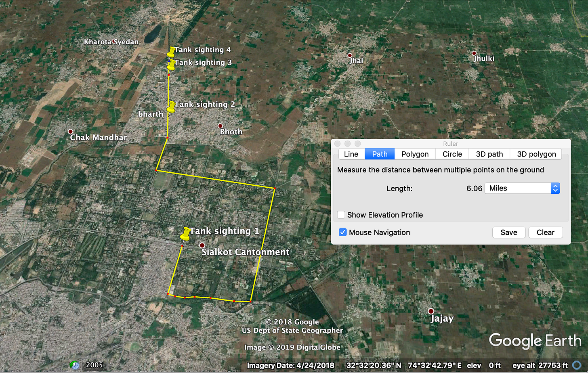Switch Ruler to the Polygon tab
This screenshot has height=373, width=588.
[x=415, y=154]
